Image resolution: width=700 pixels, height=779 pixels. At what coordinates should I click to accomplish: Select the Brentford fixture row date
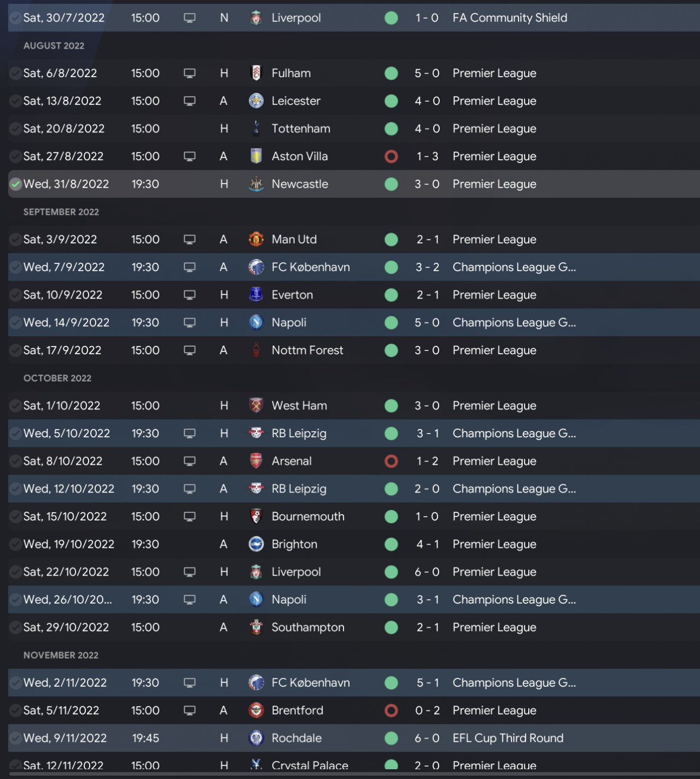[x=61, y=711]
